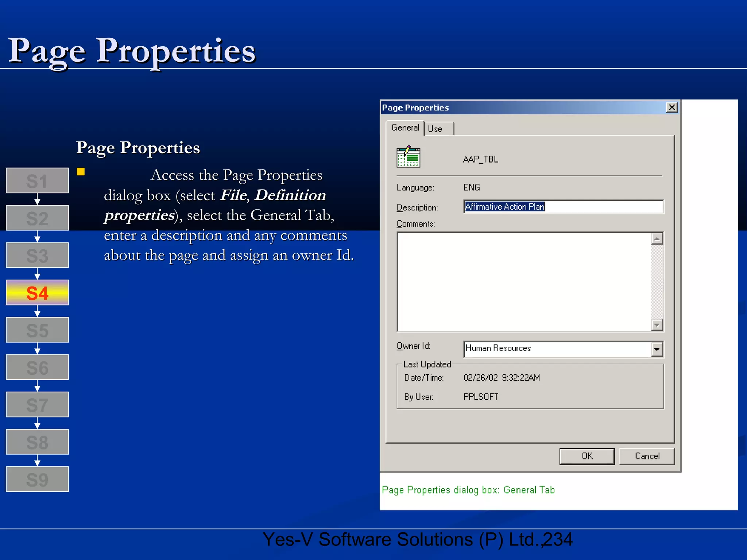Click the Owner Id label
Image resolution: width=747 pixels, height=560 pixels.
(x=414, y=346)
